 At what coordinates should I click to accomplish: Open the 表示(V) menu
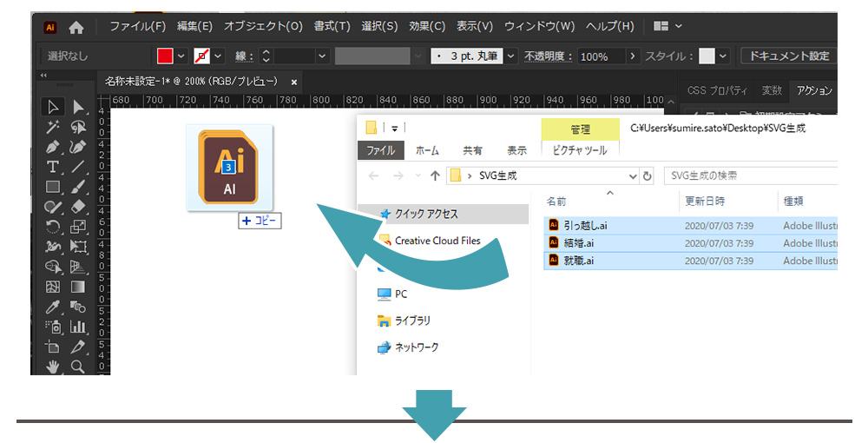coord(475,26)
